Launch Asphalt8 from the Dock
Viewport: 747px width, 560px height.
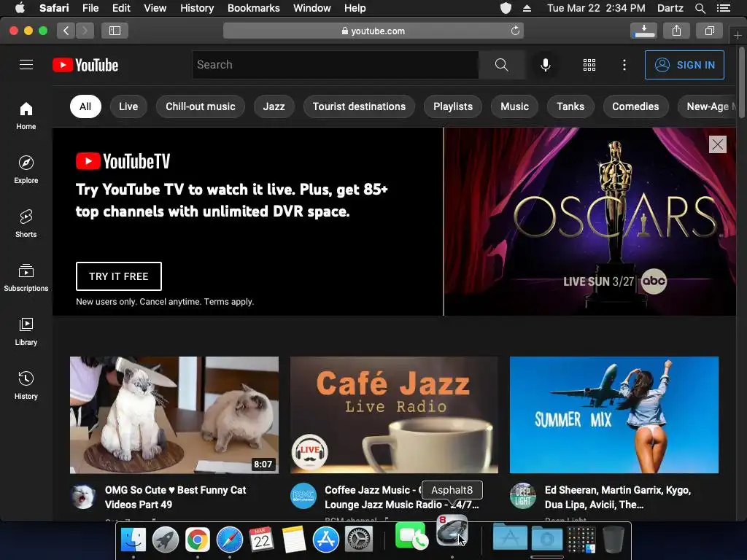click(452, 530)
